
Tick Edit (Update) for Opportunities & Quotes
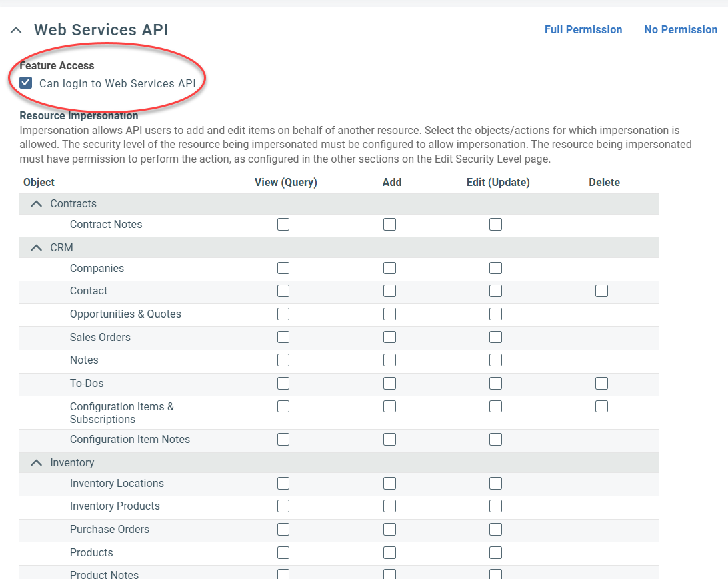point(495,314)
